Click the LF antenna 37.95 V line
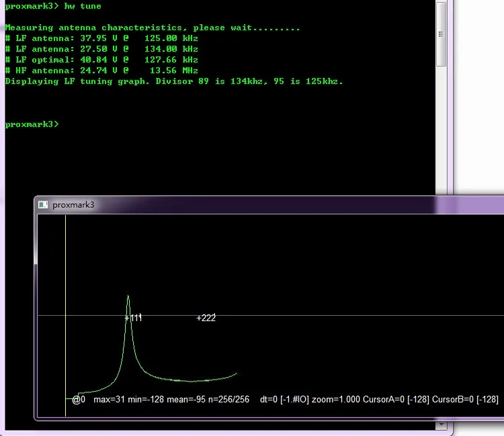504x436 pixels. (x=101, y=38)
